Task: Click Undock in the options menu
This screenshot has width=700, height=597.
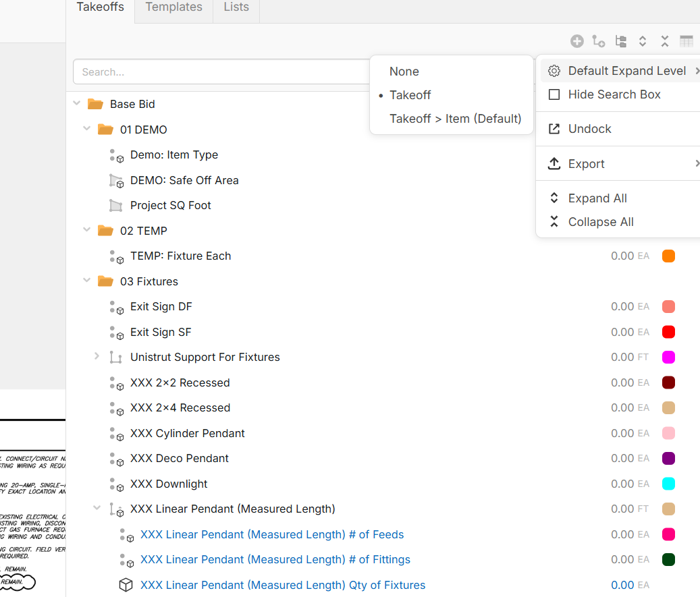Action: click(x=589, y=129)
